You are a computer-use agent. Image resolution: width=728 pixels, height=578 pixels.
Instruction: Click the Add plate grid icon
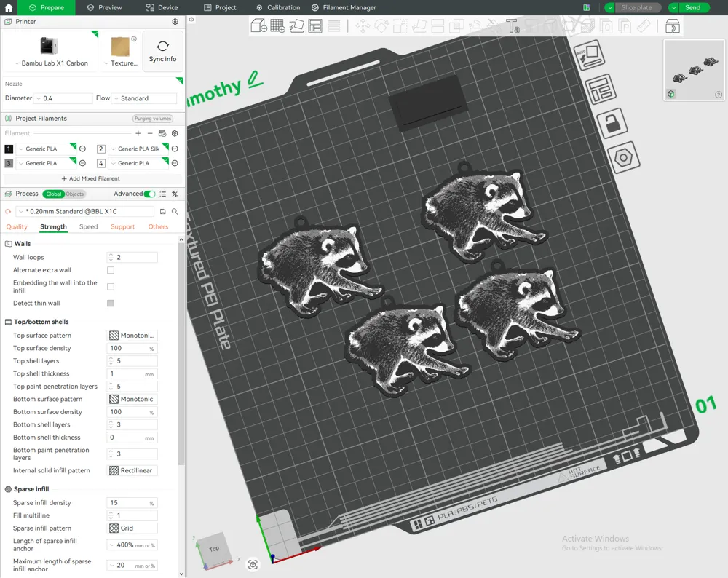[x=277, y=25]
